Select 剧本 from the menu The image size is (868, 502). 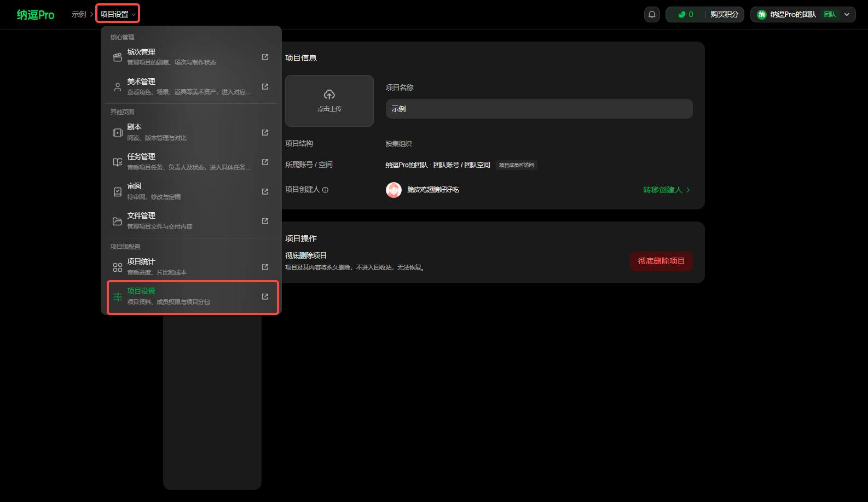point(192,132)
